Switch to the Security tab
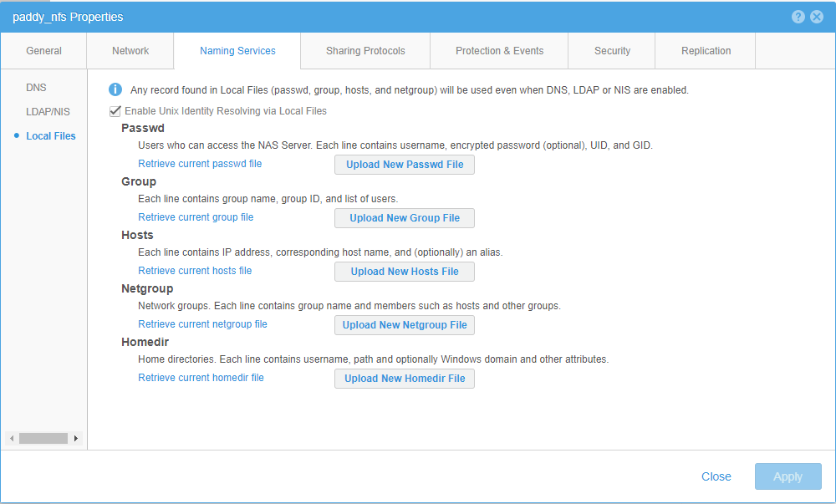 point(611,50)
